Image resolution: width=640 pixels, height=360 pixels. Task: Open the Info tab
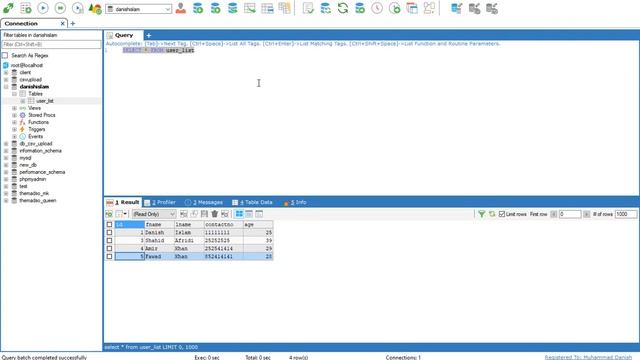pyautogui.click(x=295, y=202)
